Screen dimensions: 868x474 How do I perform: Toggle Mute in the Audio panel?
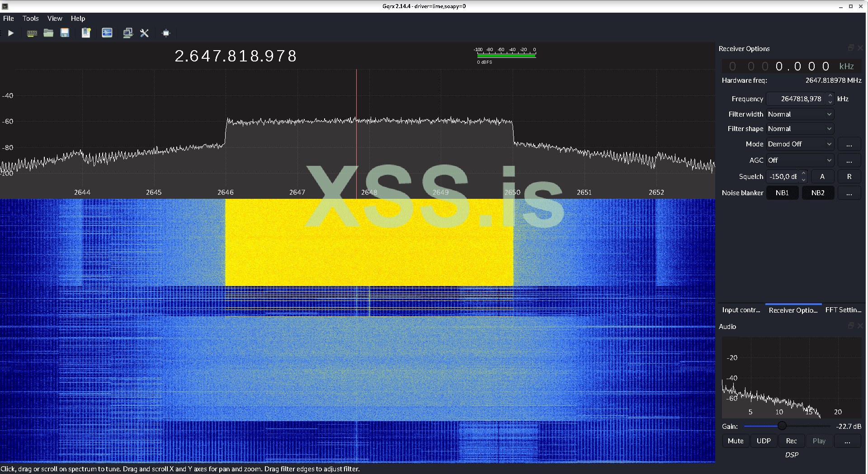(736, 441)
